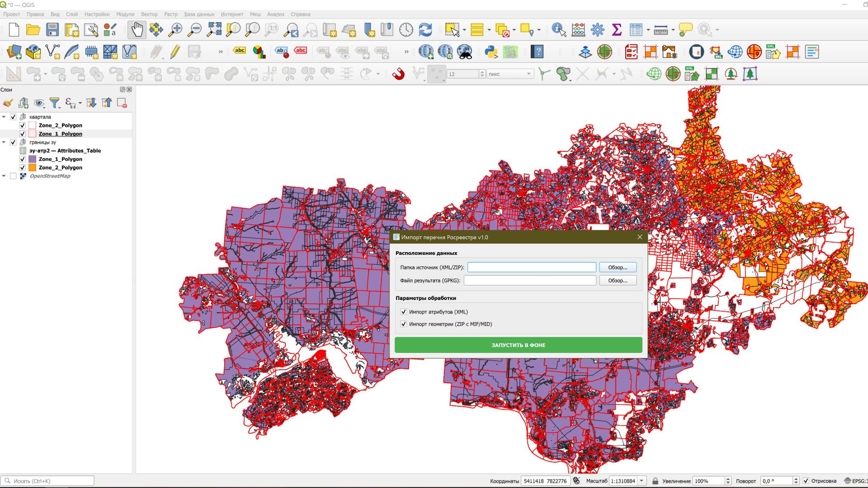Click the Manage Map Themes eye icon
This screenshot has height=488, width=868.
pyautogui.click(x=39, y=103)
